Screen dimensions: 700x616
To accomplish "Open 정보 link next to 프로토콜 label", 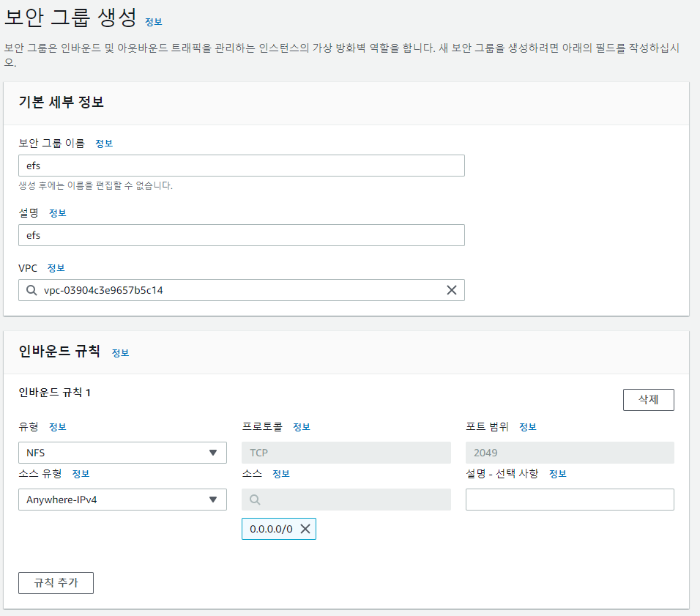I will point(302,427).
